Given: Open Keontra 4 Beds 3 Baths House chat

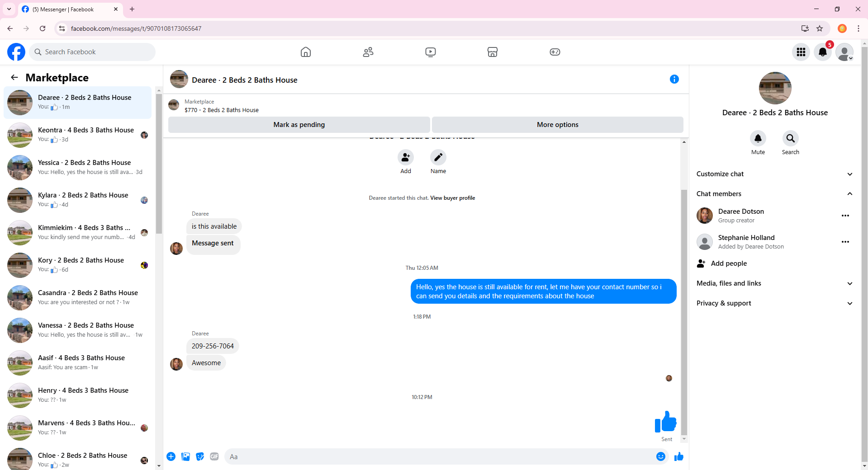Looking at the screenshot, I should click(78, 135).
